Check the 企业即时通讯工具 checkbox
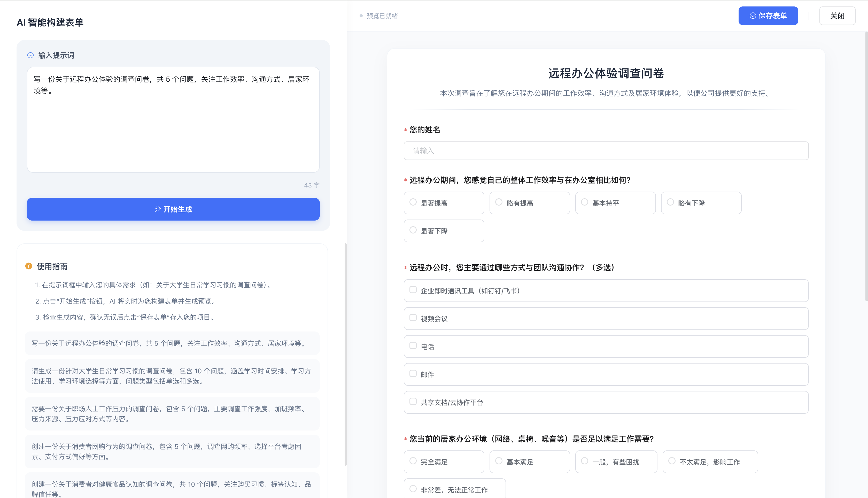The height and width of the screenshot is (498, 868). pyautogui.click(x=413, y=290)
